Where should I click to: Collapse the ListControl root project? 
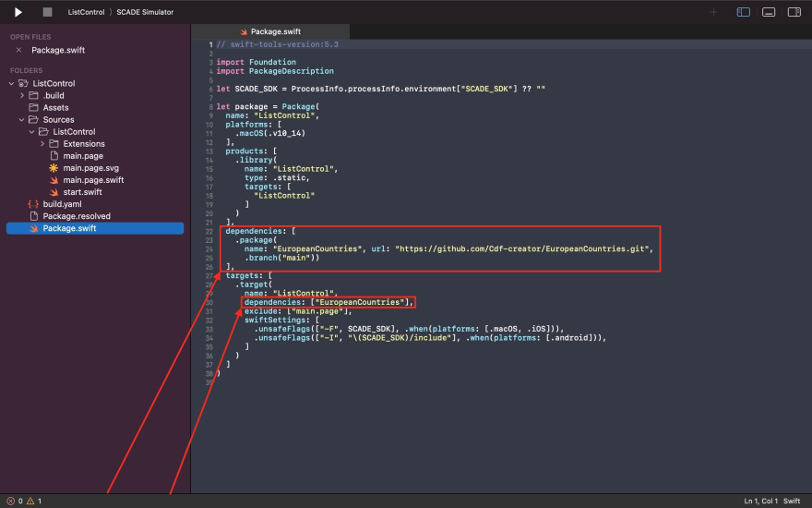[x=11, y=83]
